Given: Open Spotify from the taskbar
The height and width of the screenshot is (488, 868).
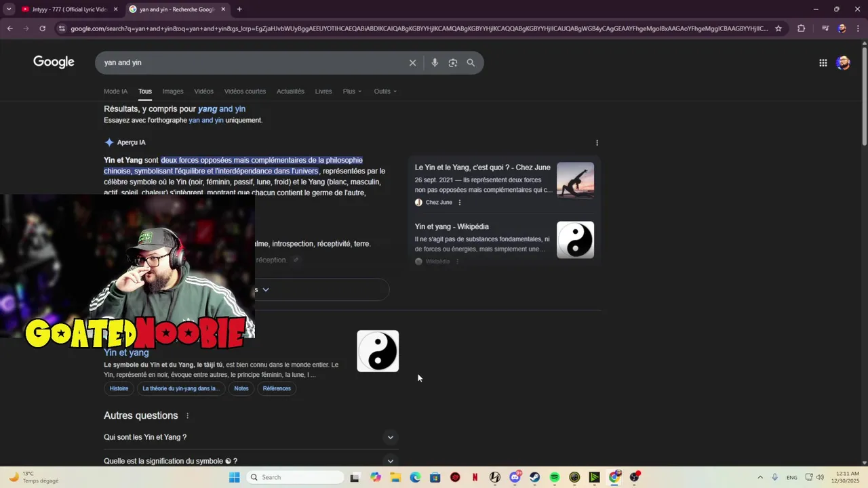Looking at the screenshot, I should point(554,477).
